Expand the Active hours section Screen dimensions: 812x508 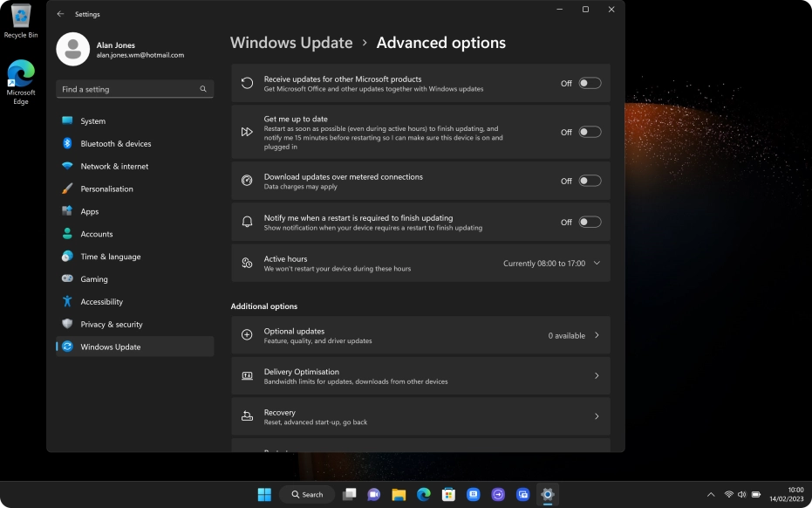pos(597,263)
